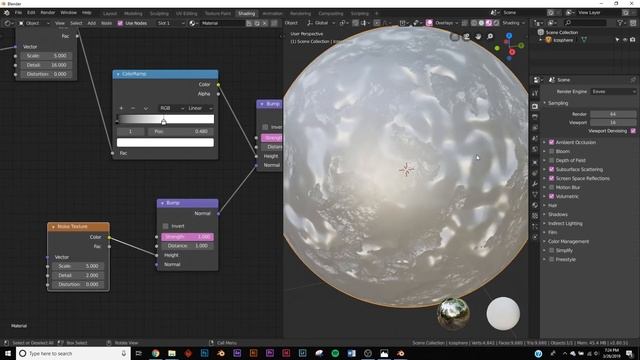
Task: Click the Remove color stop minus button on ColorRamp
Action: tap(133, 108)
